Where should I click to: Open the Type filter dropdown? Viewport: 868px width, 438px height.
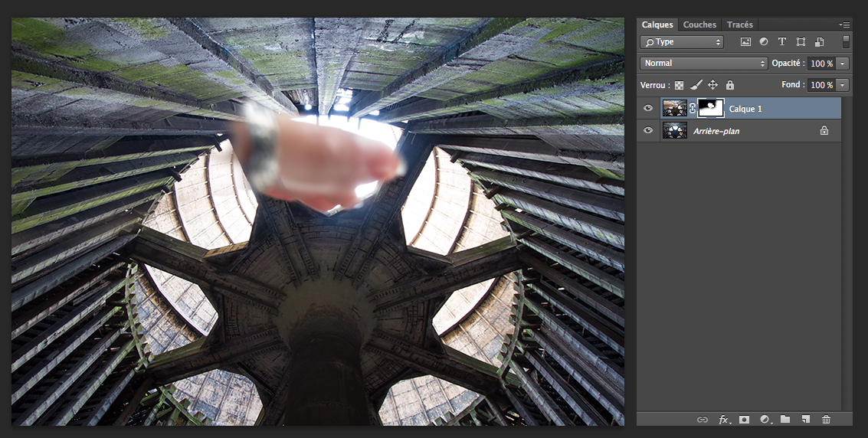click(x=682, y=42)
